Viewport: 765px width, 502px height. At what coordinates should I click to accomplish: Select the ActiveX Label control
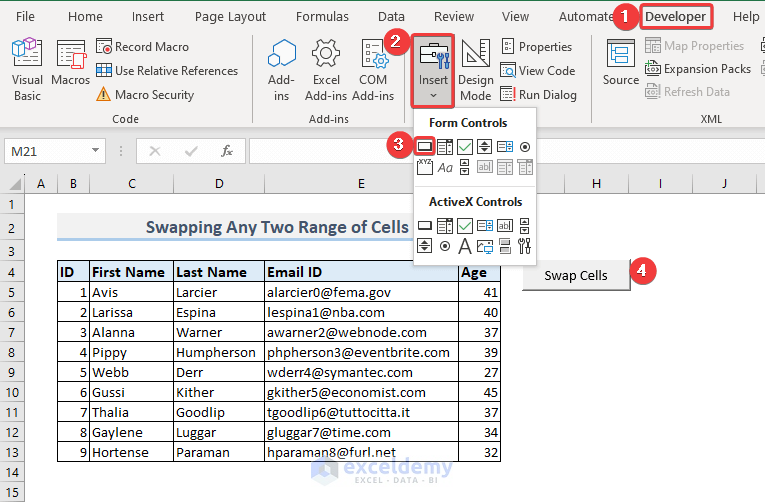point(465,246)
